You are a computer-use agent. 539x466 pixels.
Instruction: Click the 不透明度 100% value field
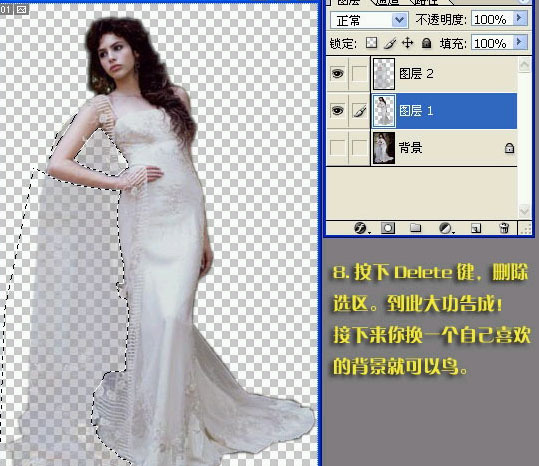click(x=493, y=19)
